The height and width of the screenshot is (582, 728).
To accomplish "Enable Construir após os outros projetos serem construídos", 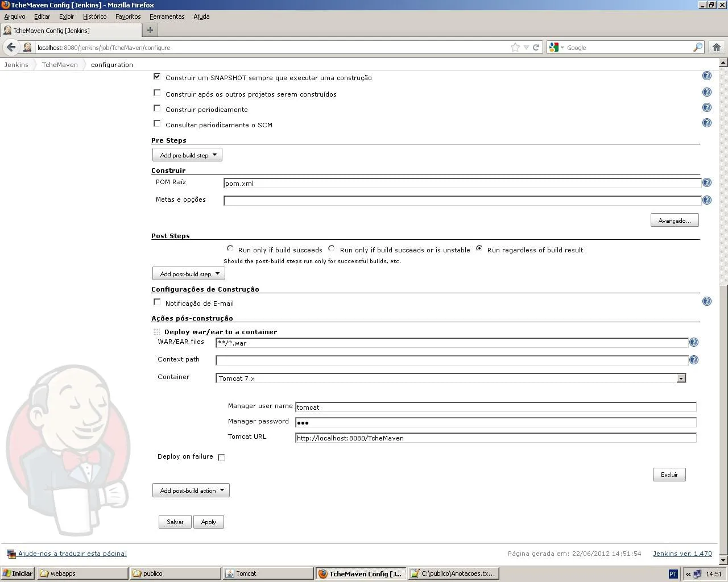I will (x=157, y=93).
